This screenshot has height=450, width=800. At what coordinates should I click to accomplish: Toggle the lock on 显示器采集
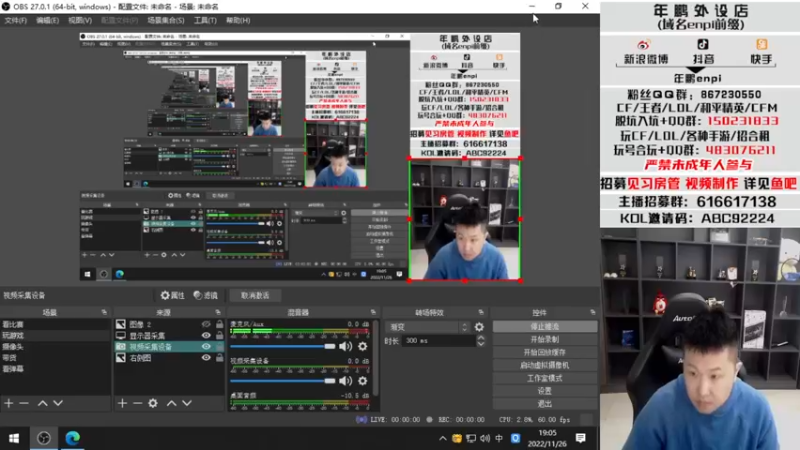[219, 336]
